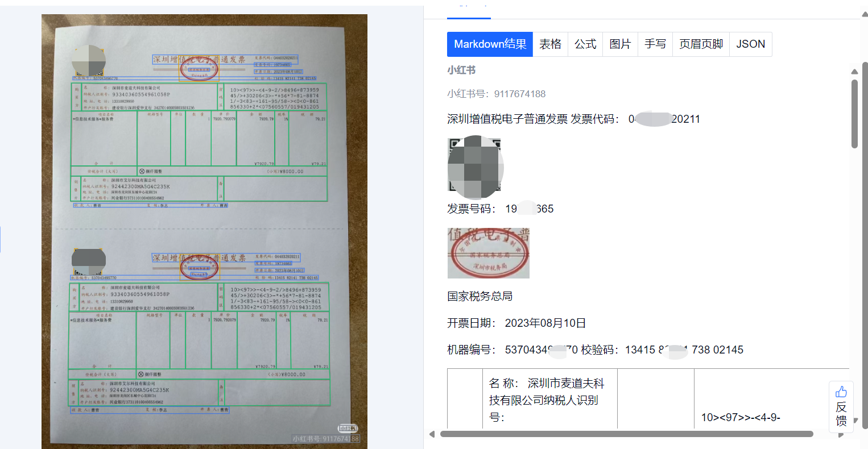The height and width of the screenshot is (449, 868).
Task: Click the left arrow of the horizontal scrollbar
Action: [x=432, y=434]
